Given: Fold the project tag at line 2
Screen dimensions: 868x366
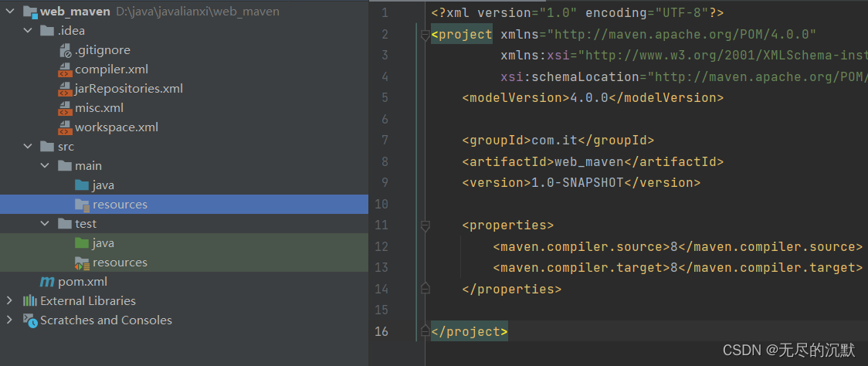Looking at the screenshot, I should pos(425,36).
